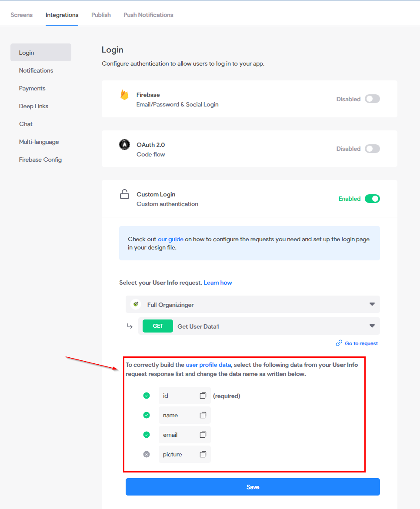The width and height of the screenshot is (420, 509).
Task: Click the green checkmark next to name
Action: 147,415
